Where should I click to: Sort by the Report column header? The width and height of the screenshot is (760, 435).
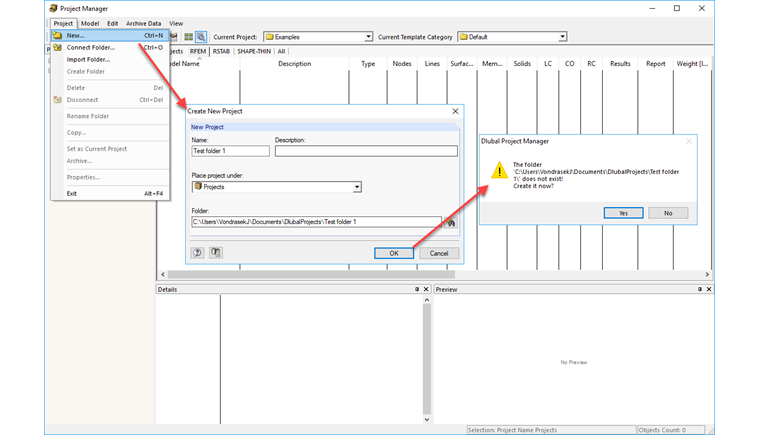point(655,64)
